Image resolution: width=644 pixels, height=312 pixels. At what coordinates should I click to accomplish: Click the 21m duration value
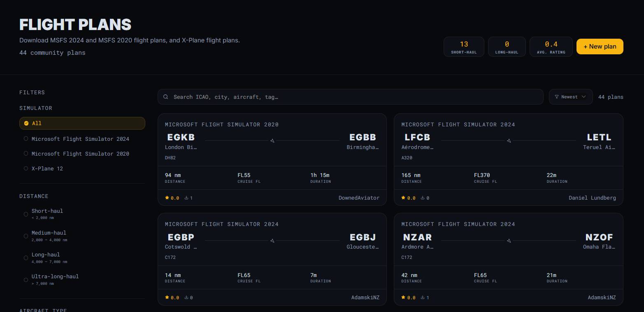pos(551,275)
